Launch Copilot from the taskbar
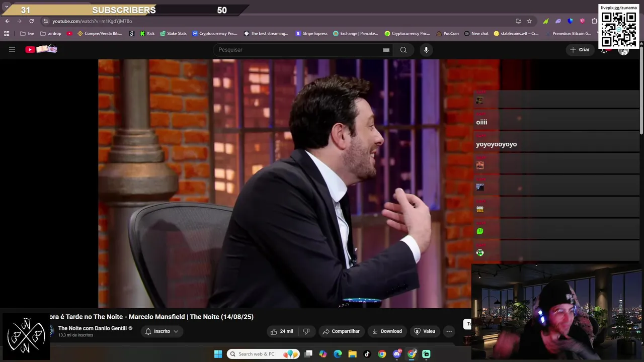Viewport: 644px width, 362px height. 323,354
